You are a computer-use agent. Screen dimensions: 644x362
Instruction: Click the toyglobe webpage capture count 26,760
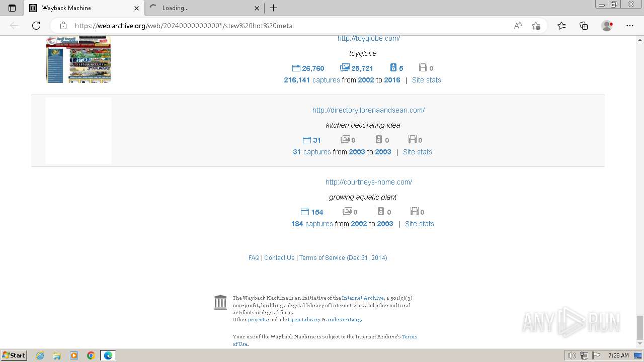(308, 68)
